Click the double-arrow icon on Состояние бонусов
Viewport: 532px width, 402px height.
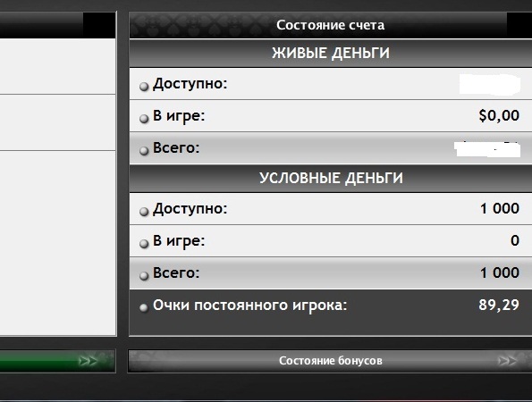coord(507,361)
